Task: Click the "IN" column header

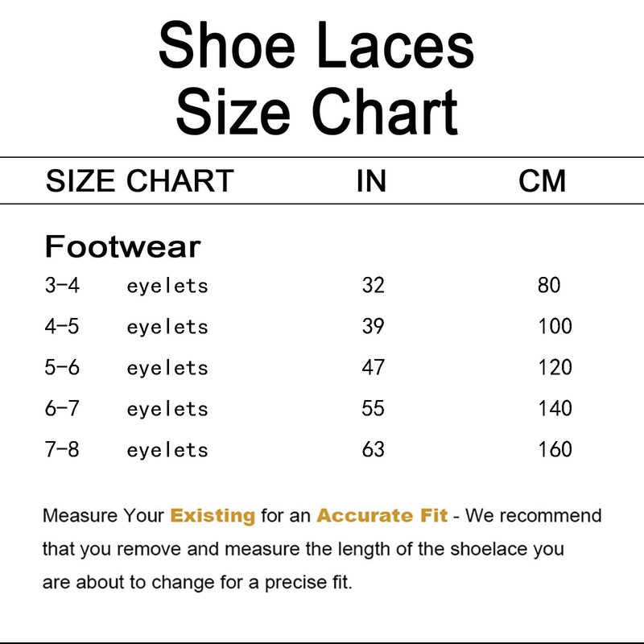Action: (371, 180)
